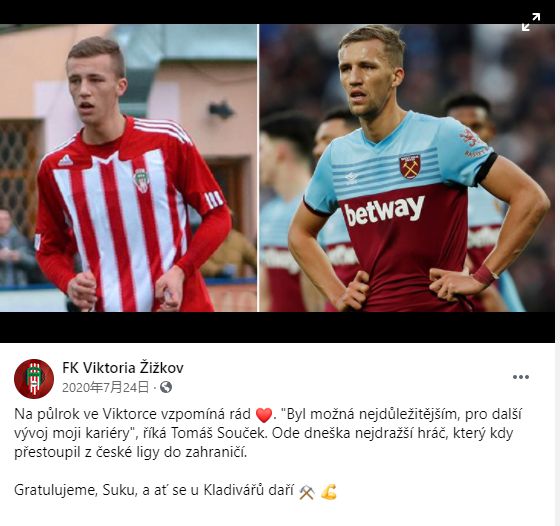Click the name Tomáš Souček in the post text
The width and height of the screenshot is (560, 526).
click(x=219, y=433)
